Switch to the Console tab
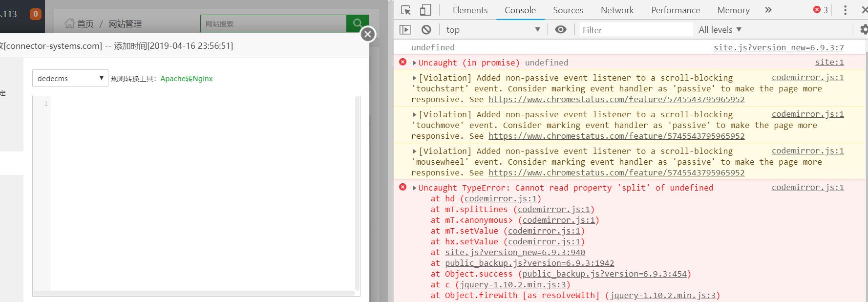This screenshot has height=302, width=868. pyautogui.click(x=520, y=10)
